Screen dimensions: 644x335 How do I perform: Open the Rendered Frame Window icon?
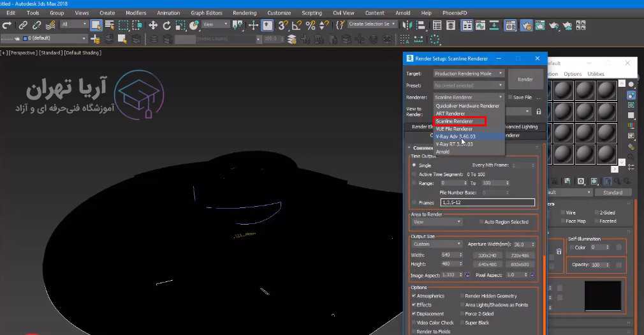coord(539,26)
